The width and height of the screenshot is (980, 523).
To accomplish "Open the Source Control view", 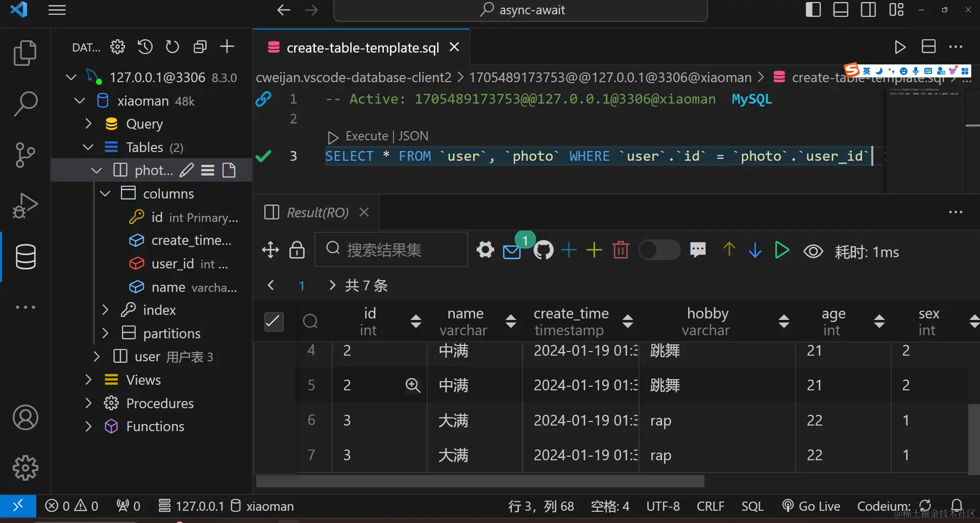I will 25,155.
